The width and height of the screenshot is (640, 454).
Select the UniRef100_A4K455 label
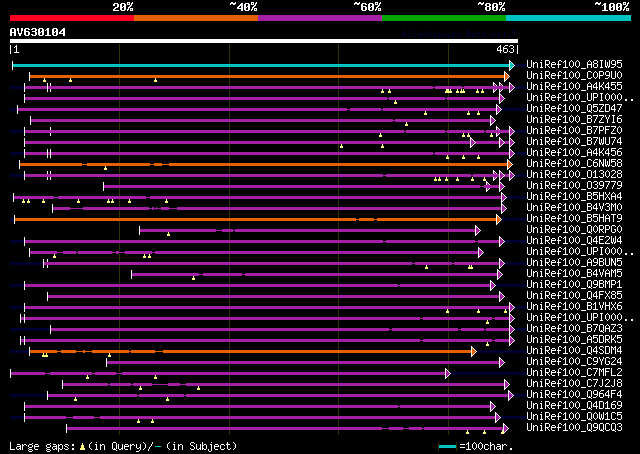[x=574, y=87]
